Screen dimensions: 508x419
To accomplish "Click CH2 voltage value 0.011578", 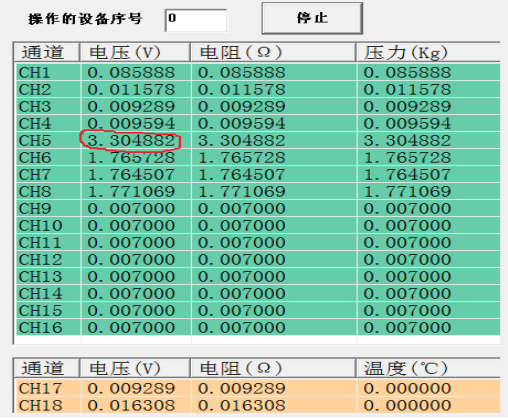I will pyautogui.click(x=131, y=89).
